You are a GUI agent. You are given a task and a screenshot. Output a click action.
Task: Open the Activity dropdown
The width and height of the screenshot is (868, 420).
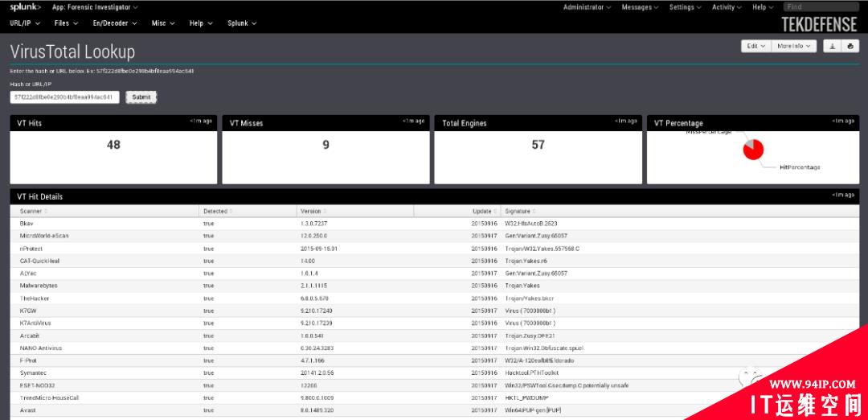click(x=727, y=7)
